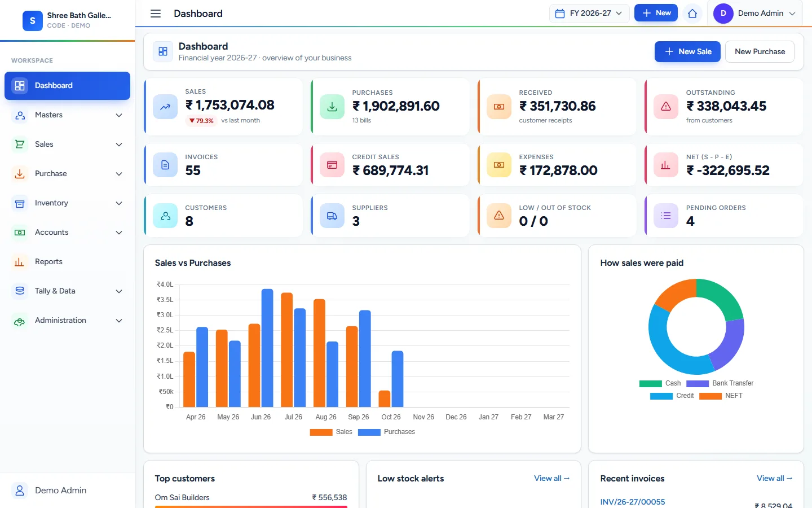The height and width of the screenshot is (508, 812).
Task: Open the FY 2026-27 year dropdown
Action: click(x=589, y=14)
